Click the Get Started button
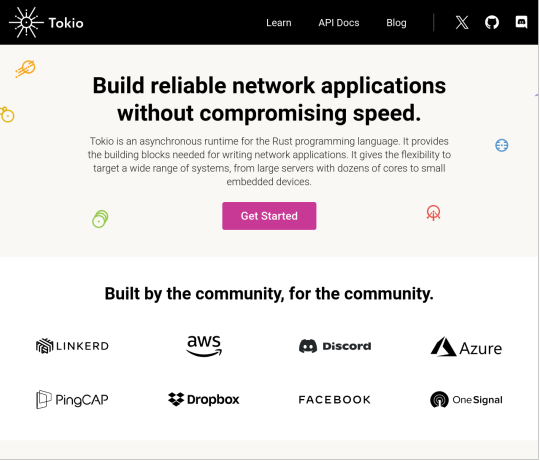The width and height of the screenshot is (540, 461). 269,216
